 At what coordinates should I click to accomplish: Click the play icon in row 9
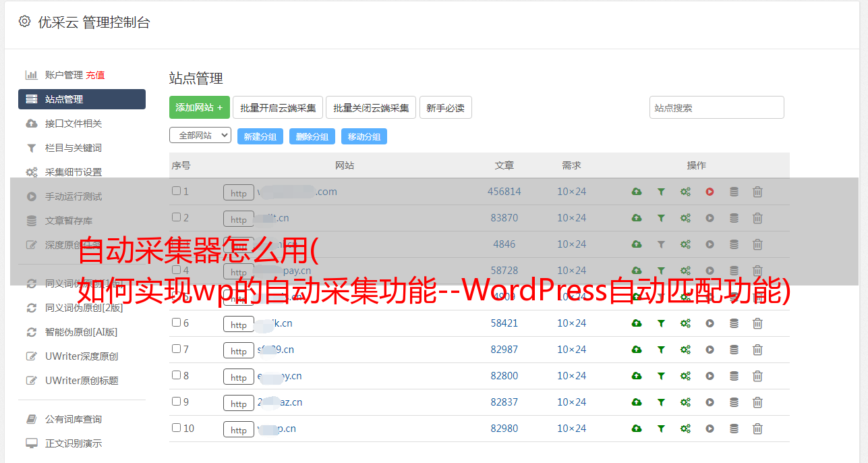coord(710,402)
